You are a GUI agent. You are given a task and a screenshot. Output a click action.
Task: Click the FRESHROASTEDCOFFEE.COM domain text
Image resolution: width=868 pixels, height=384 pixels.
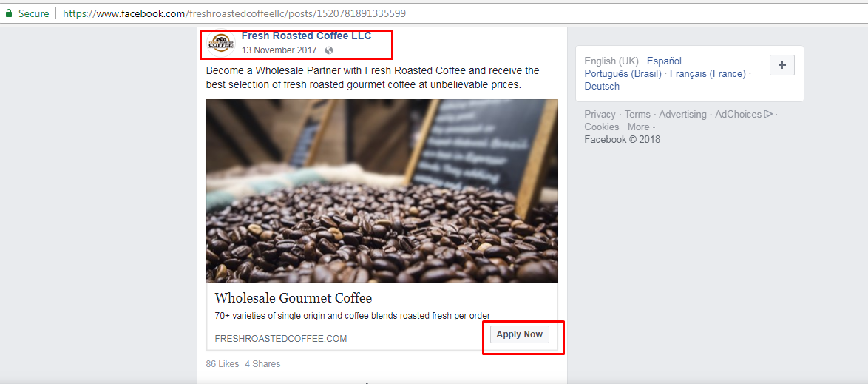281,339
